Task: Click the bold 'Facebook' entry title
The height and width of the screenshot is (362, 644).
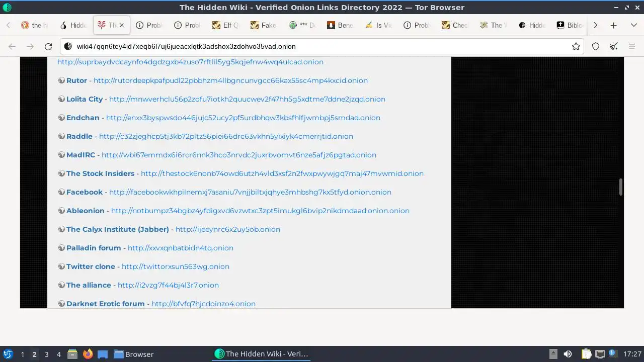Action: point(85,192)
